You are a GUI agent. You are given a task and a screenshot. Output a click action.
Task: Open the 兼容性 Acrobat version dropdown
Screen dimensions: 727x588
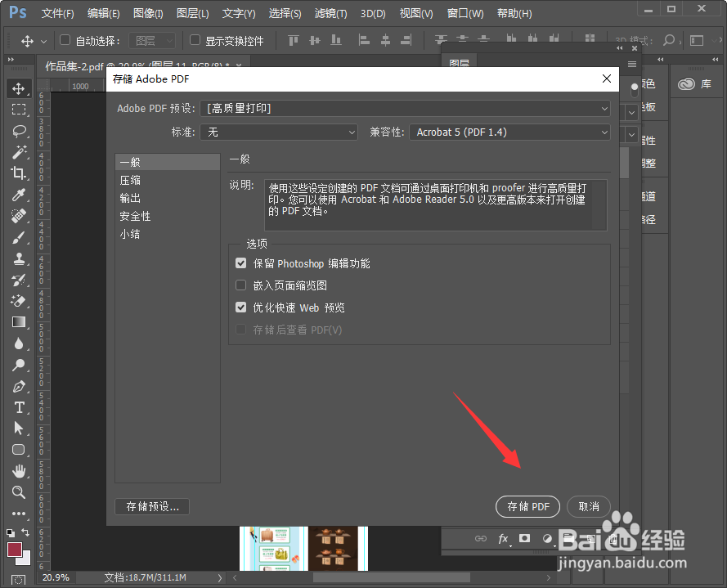[509, 132]
